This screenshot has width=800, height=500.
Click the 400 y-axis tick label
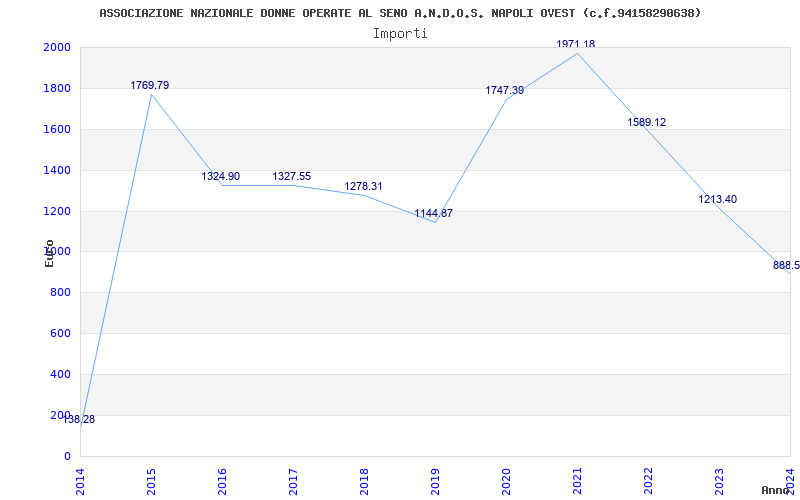pos(60,374)
